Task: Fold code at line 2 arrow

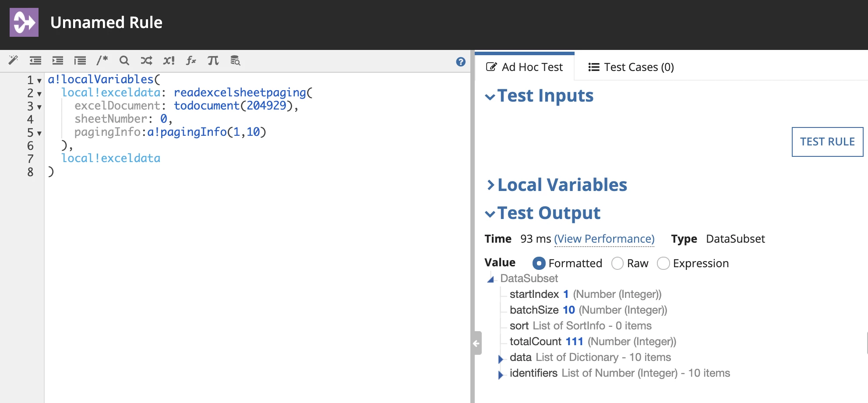Action: coord(39,94)
